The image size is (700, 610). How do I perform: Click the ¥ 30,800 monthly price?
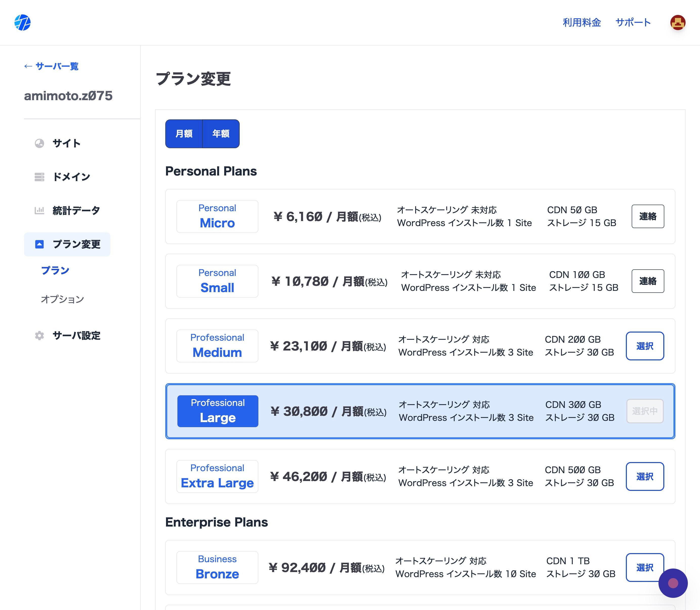click(328, 411)
